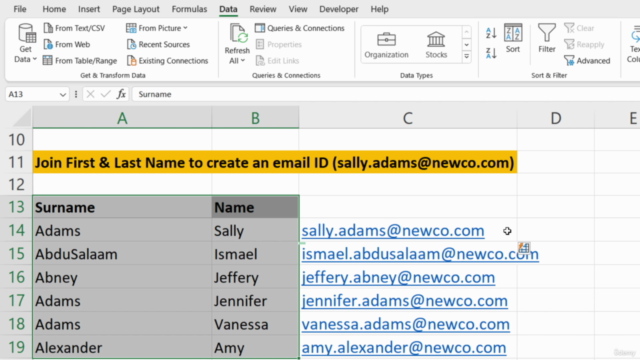
Task: Import data From Web
Action: coord(67,44)
